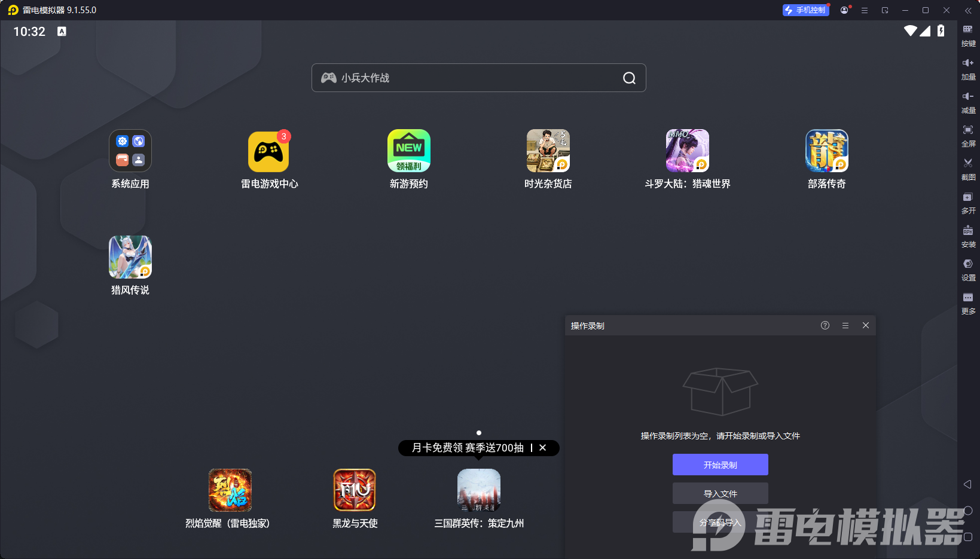Click the 开始录制 start recording button

720,465
